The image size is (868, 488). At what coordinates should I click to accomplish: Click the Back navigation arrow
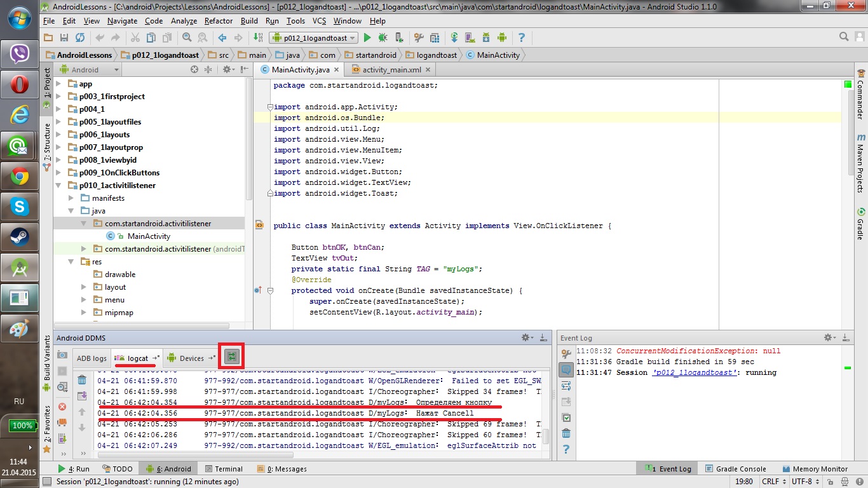(222, 38)
